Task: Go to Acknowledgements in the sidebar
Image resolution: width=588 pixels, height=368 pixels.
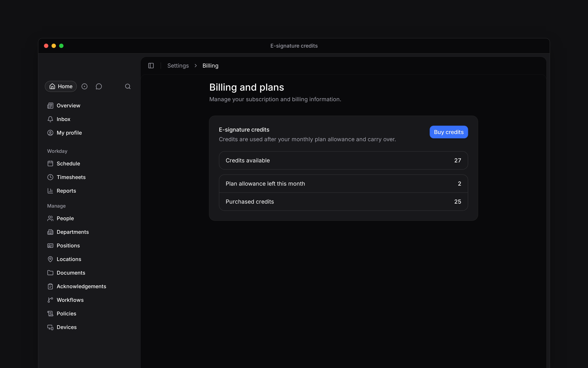Action: (81, 286)
